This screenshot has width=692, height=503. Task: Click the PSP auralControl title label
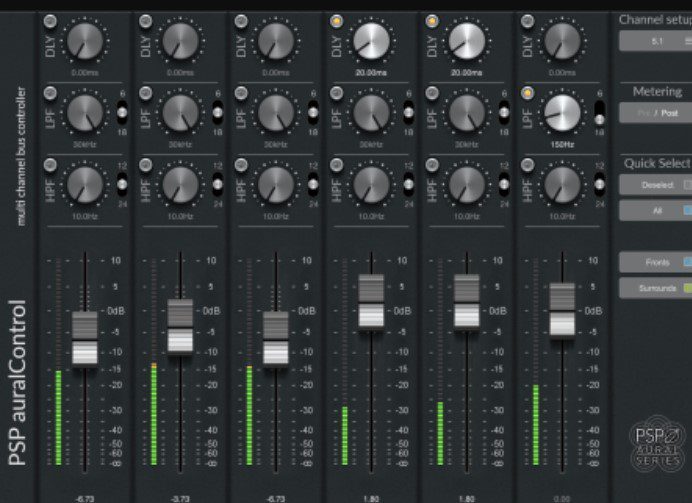(18, 383)
